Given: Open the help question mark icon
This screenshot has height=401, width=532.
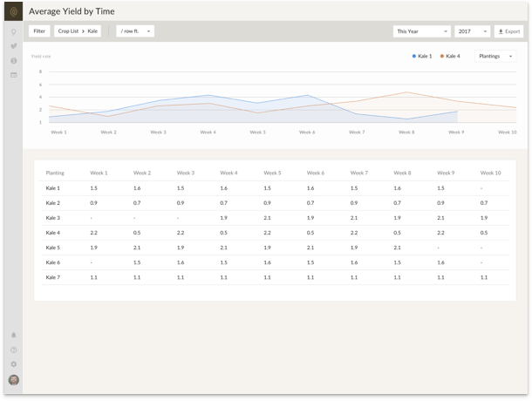Looking at the screenshot, I should pyautogui.click(x=14, y=350).
